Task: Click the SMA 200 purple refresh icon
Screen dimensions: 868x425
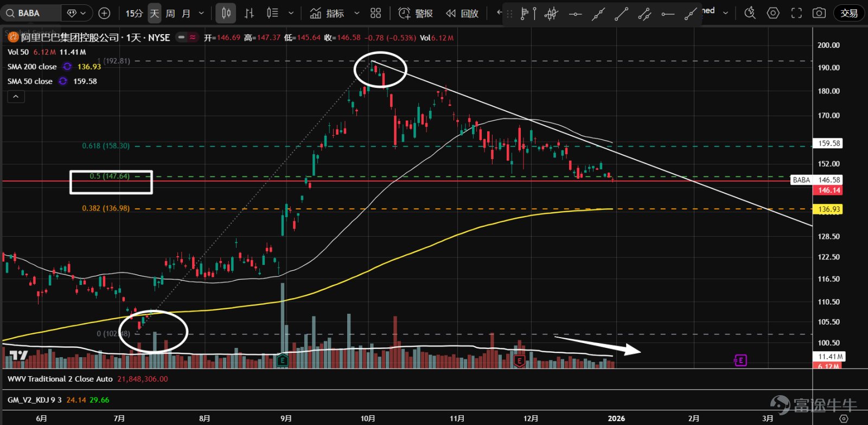Action: (67, 67)
